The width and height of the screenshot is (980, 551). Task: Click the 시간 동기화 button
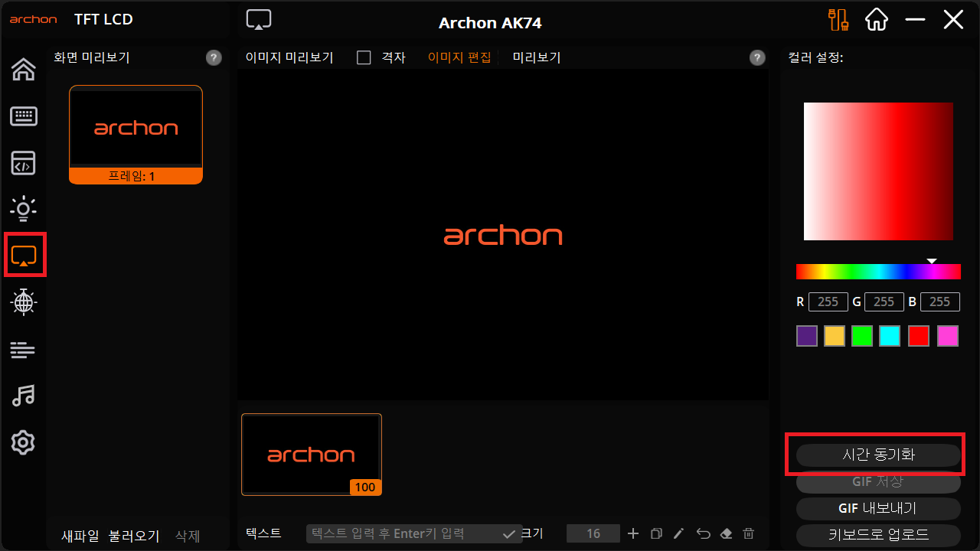point(879,455)
